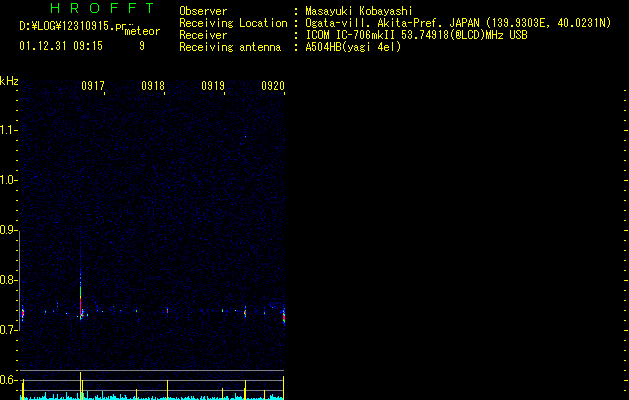Click the Receiving Location label
The width and height of the screenshot is (629, 400).
(x=233, y=23)
